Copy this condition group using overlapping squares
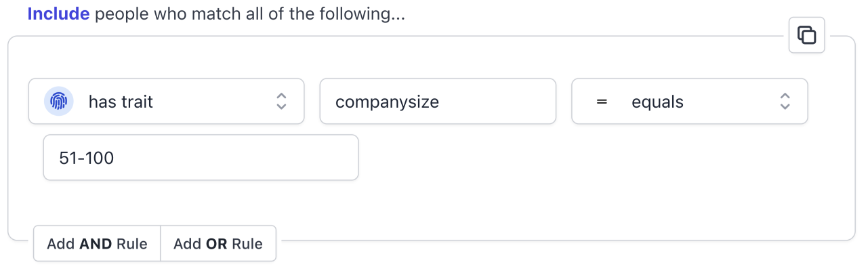This screenshot has width=868, height=271. (x=806, y=35)
